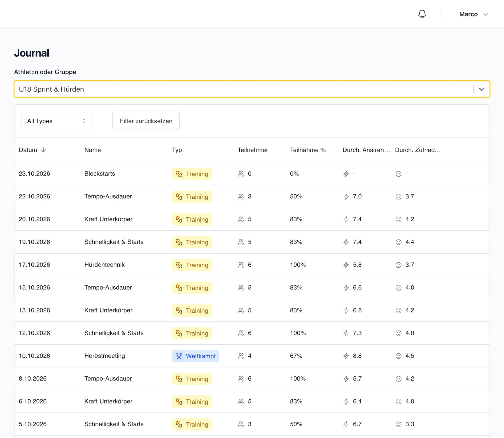Sort by the Teilnehmer column header
The image size is (504, 438).
point(253,150)
